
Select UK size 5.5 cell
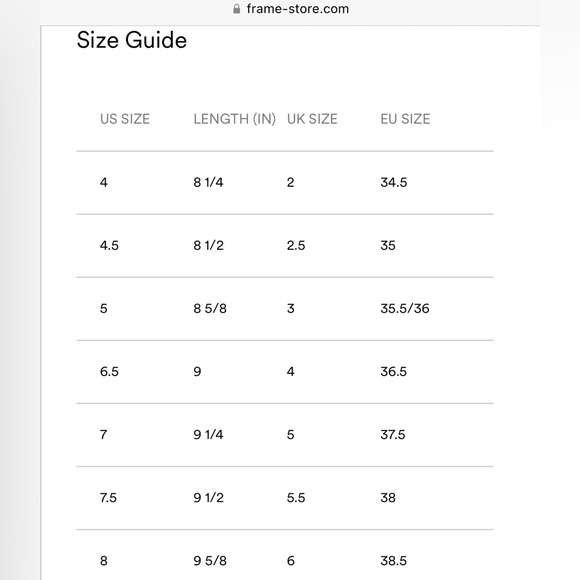coord(296,498)
